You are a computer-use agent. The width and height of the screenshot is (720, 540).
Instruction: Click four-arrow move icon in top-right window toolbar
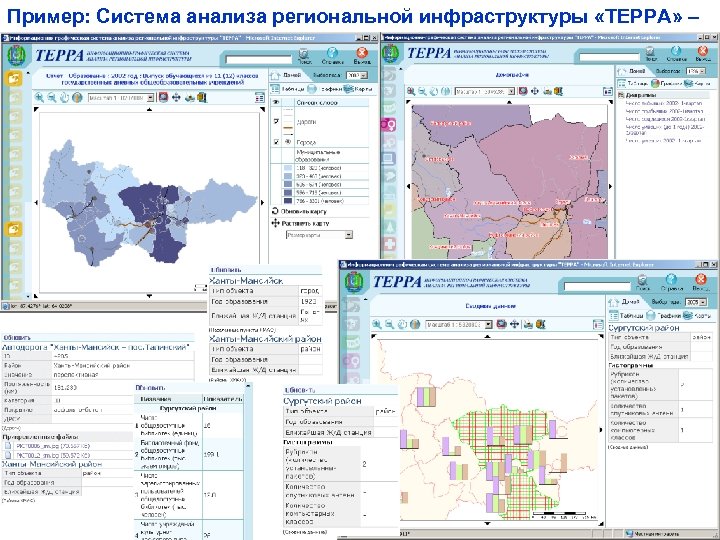click(x=534, y=91)
